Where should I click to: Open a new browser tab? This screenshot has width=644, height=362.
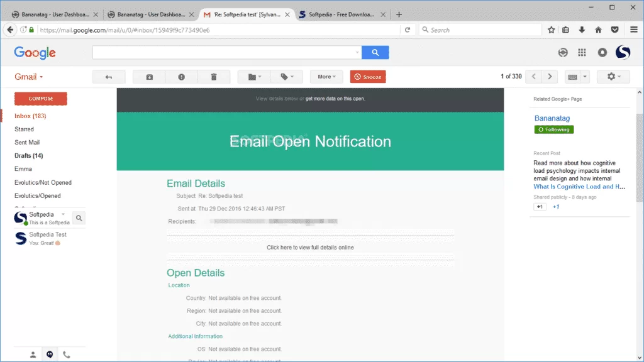399,14
